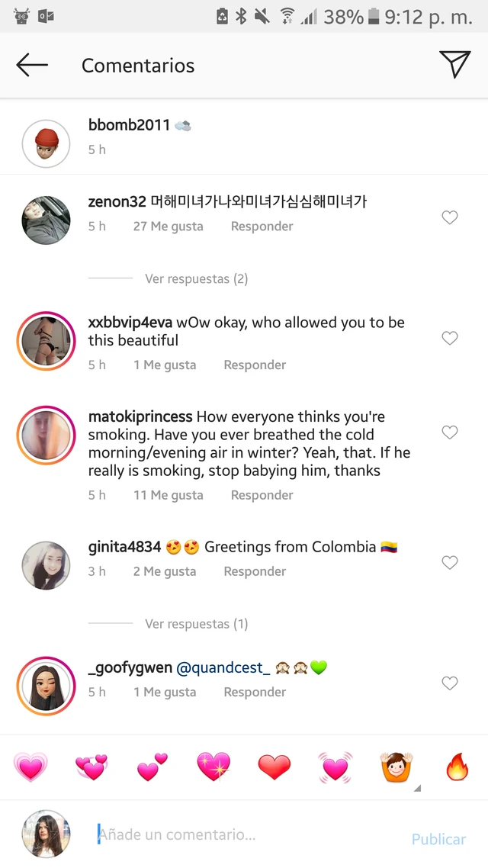Image resolution: width=488 pixels, height=868 pixels.
Task: Insert the sparkling pink heart emoji
Action: point(213,767)
